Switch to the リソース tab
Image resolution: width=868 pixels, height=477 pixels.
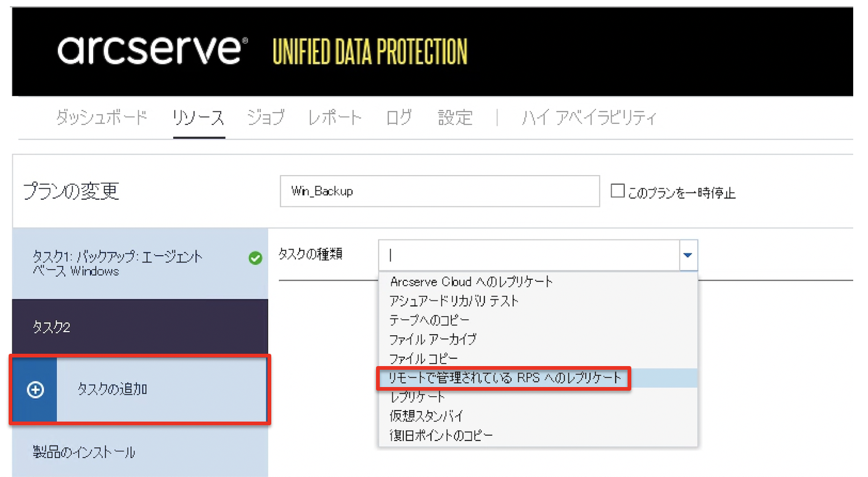click(199, 117)
